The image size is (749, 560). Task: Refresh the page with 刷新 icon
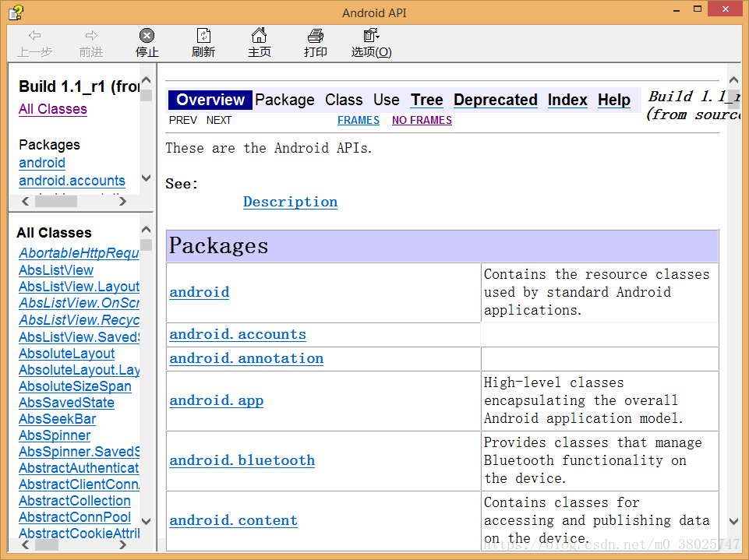pyautogui.click(x=203, y=35)
